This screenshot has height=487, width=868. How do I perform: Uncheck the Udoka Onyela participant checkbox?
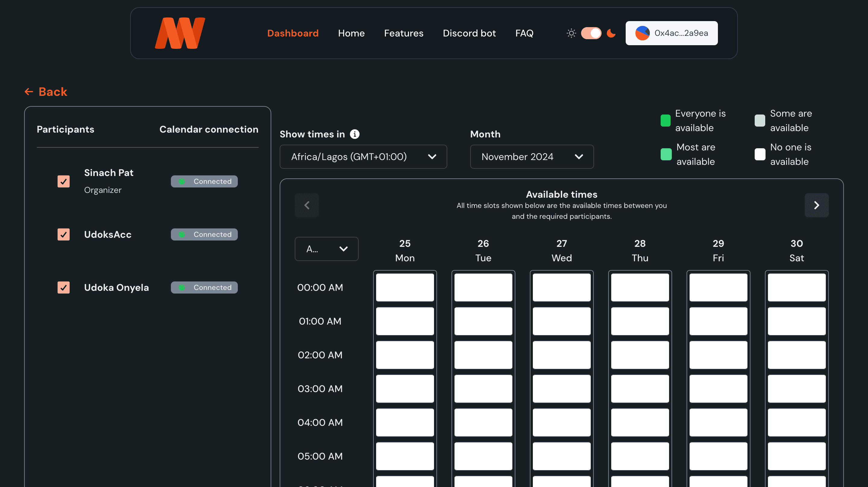[63, 287]
